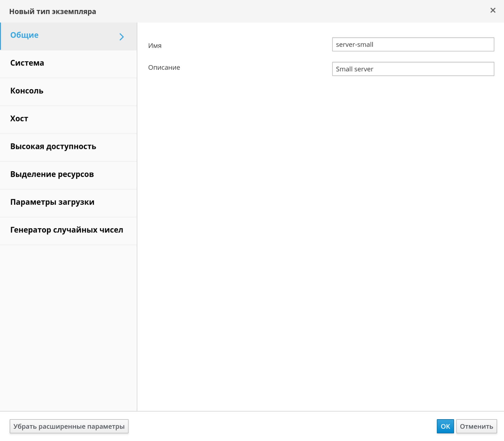The image size is (504, 441).
Task: Go to the Хост tab
Action: 19,119
